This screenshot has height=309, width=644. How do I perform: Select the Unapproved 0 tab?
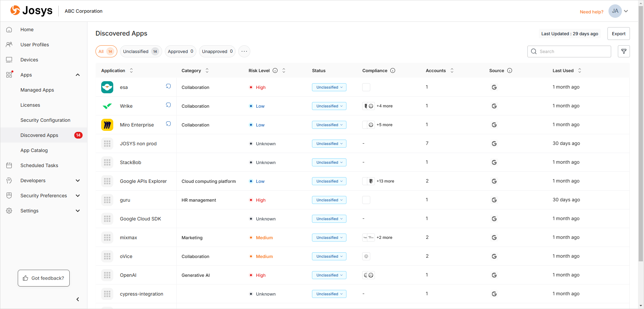click(217, 51)
